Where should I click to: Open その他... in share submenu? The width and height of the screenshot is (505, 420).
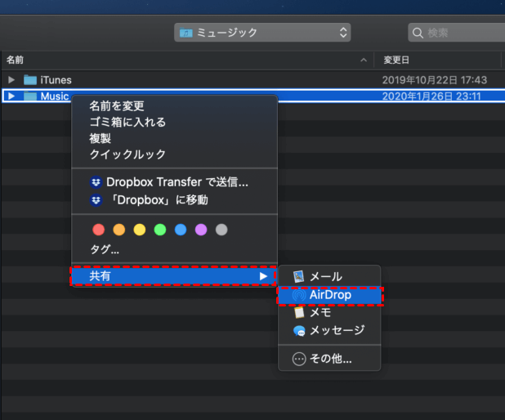pyautogui.click(x=329, y=359)
